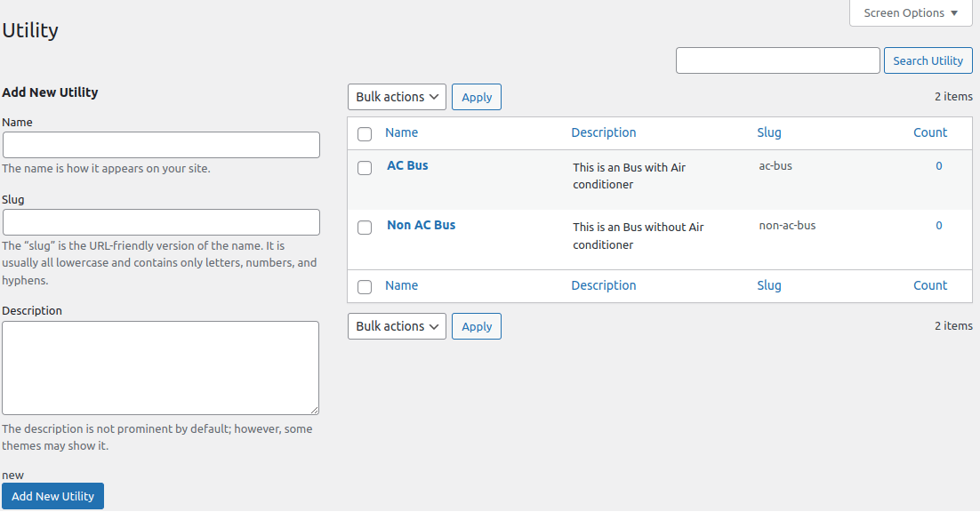This screenshot has height=528, width=980.
Task: Click inside the Name field
Action: 160,144
